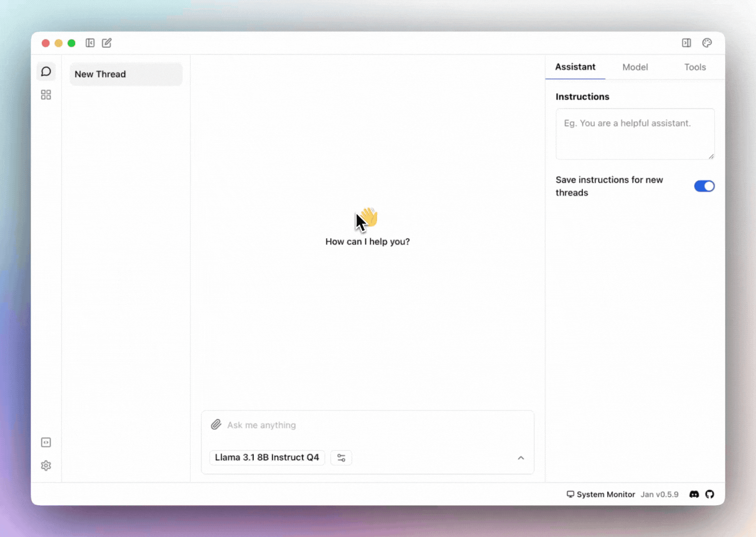Viewport: 756px width, 537px height.
Task: Select the New Thread conversation
Action: tap(126, 74)
